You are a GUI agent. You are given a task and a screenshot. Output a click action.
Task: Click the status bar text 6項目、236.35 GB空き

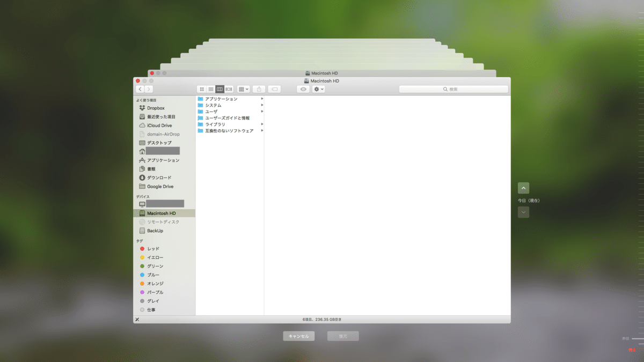[x=322, y=319]
